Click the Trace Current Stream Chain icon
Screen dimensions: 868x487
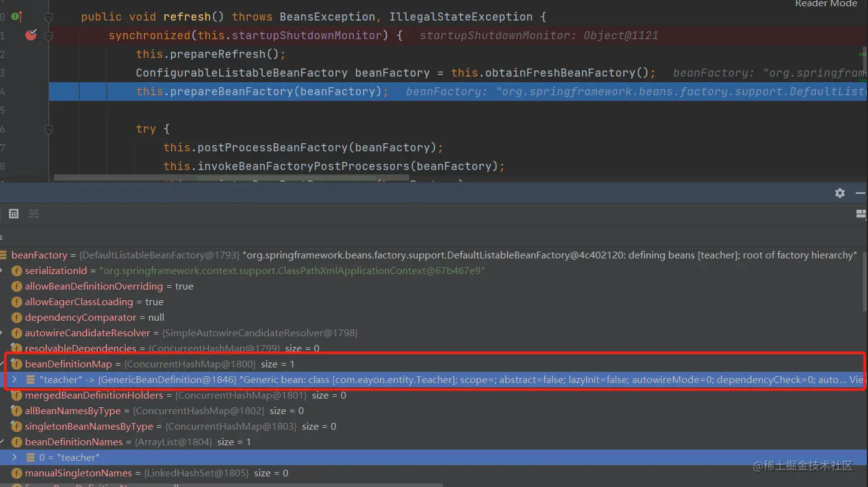pos(34,214)
